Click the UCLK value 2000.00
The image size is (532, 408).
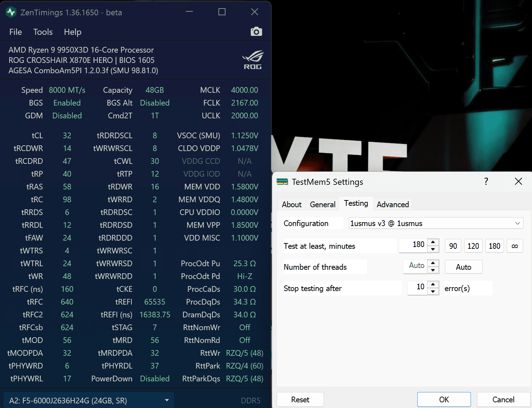[x=245, y=116]
